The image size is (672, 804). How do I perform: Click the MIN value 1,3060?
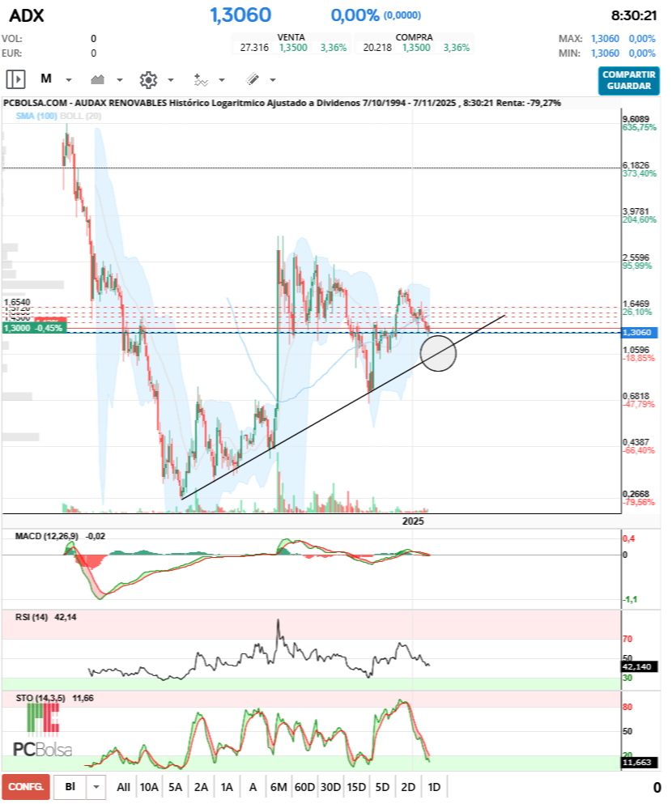click(605, 53)
